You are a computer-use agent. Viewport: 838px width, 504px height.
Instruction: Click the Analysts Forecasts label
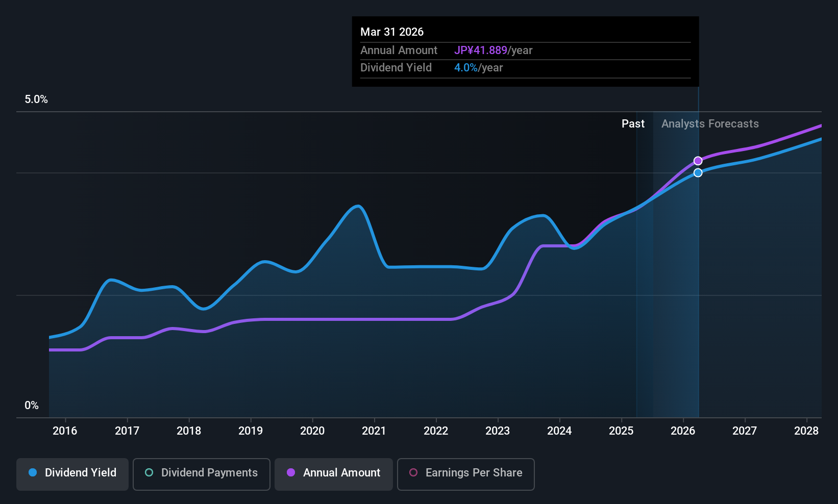point(710,124)
